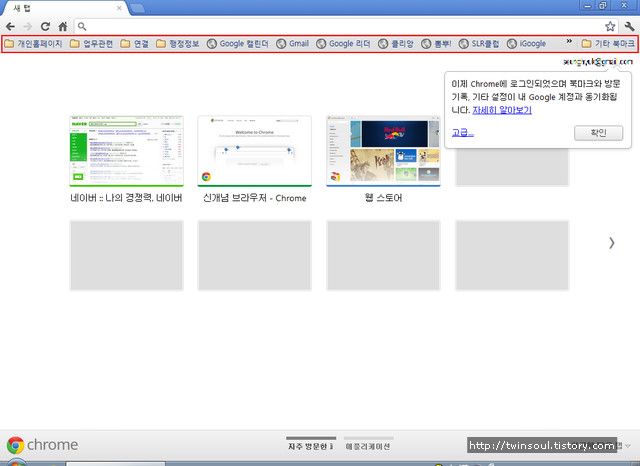The width and height of the screenshot is (640, 466).
Task: Go to next page with right arrow
Action: point(611,243)
